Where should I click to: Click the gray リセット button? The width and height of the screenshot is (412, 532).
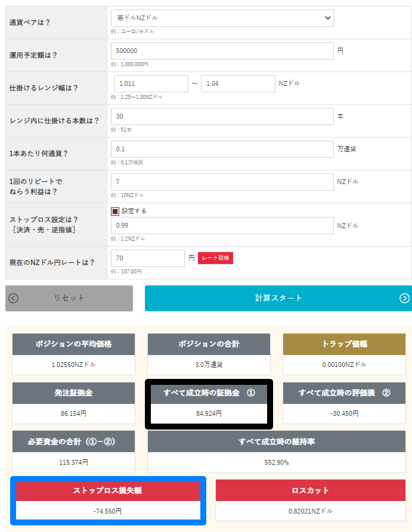coord(69,298)
